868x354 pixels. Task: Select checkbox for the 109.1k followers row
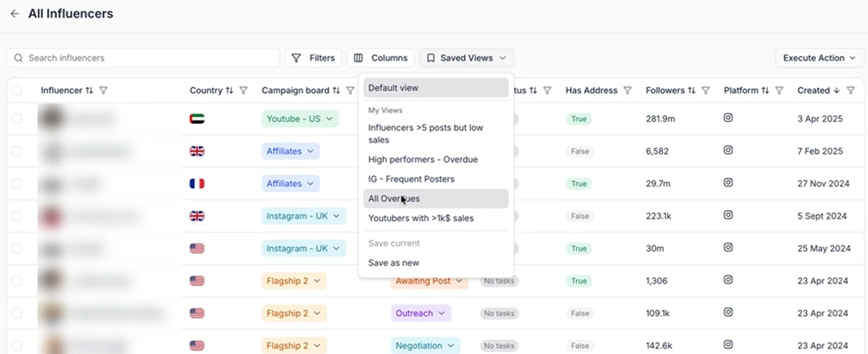16,313
